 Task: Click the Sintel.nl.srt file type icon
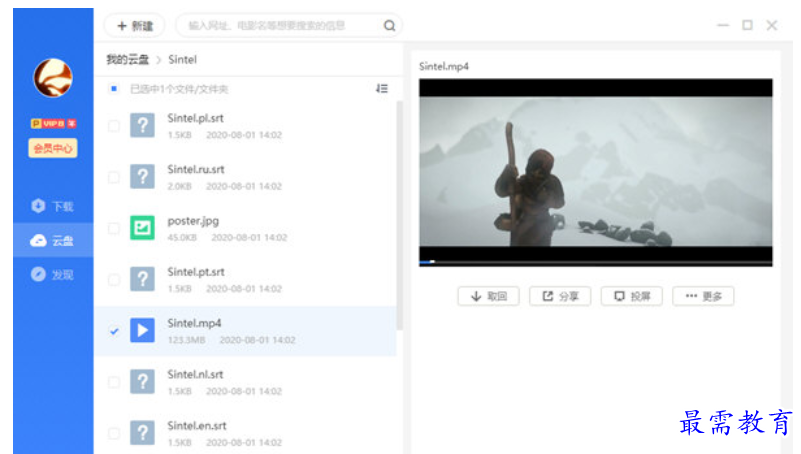click(143, 381)
